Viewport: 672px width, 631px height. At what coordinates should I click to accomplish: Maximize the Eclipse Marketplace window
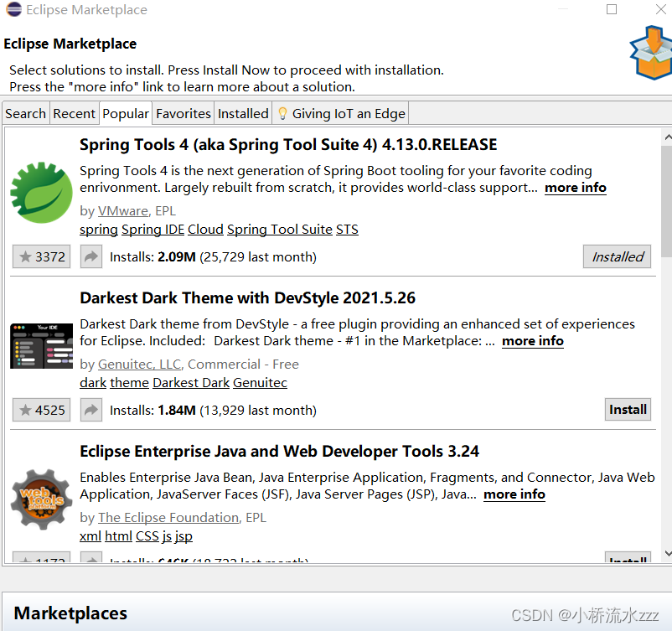[x=612, y=9]
